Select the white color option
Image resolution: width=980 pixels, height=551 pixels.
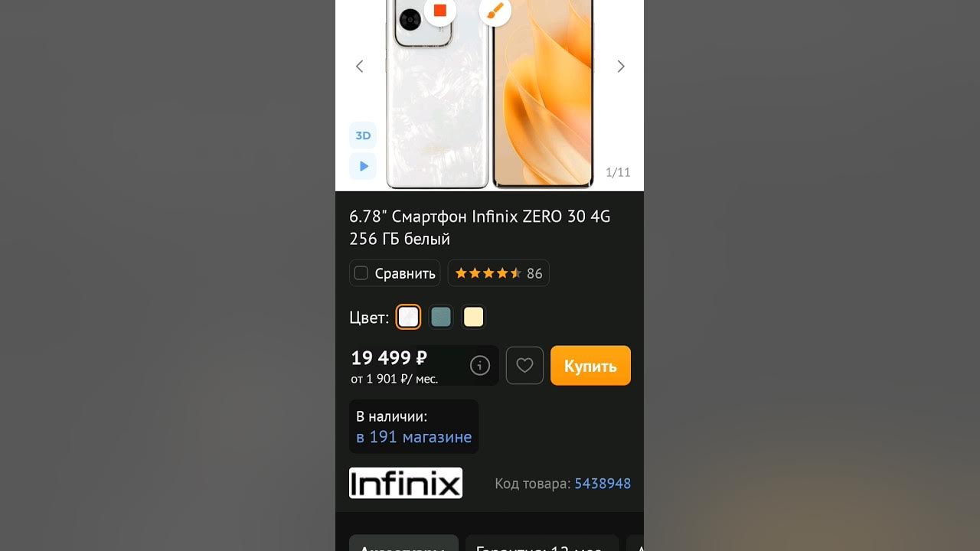408,317
